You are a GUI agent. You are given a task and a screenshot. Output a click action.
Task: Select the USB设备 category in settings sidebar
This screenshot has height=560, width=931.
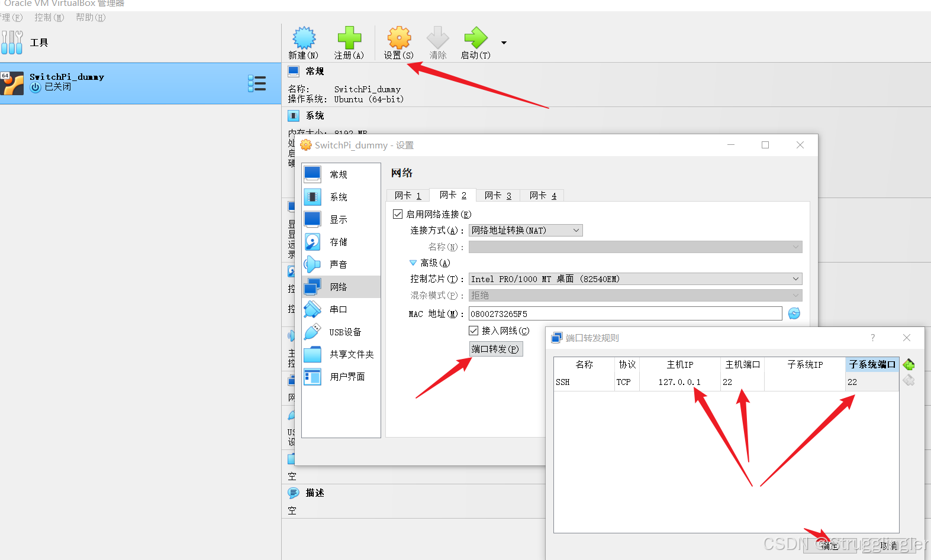341,332
